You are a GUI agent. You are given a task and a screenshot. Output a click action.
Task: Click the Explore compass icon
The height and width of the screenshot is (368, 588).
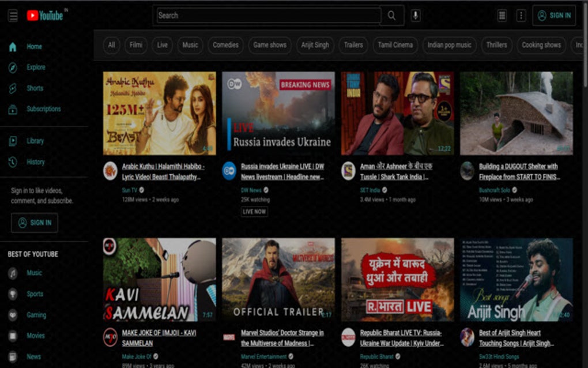[x=13, y=67]
